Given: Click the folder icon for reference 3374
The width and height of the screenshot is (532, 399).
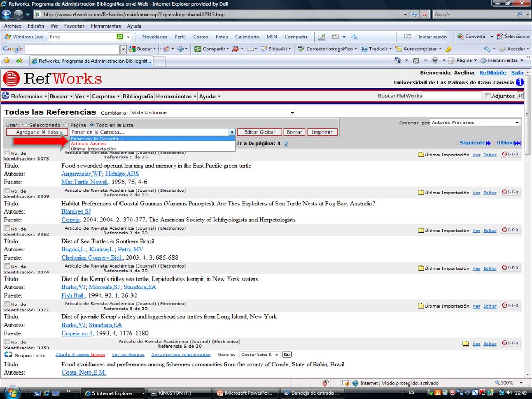Looking at the screenshot, I should 421,268.
